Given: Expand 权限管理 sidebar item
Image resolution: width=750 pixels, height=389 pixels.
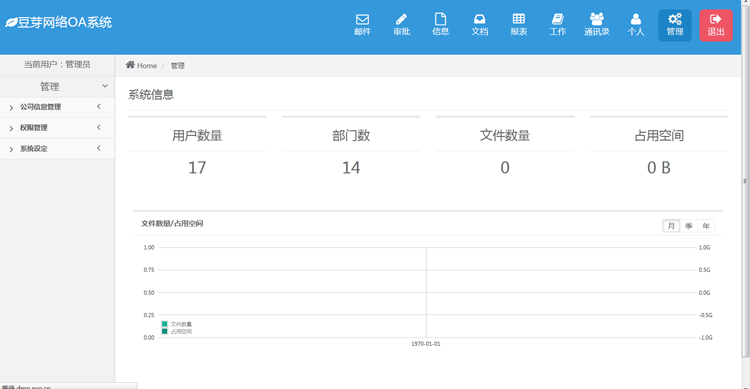Looking at the screenshot, I should click(57, 128).
